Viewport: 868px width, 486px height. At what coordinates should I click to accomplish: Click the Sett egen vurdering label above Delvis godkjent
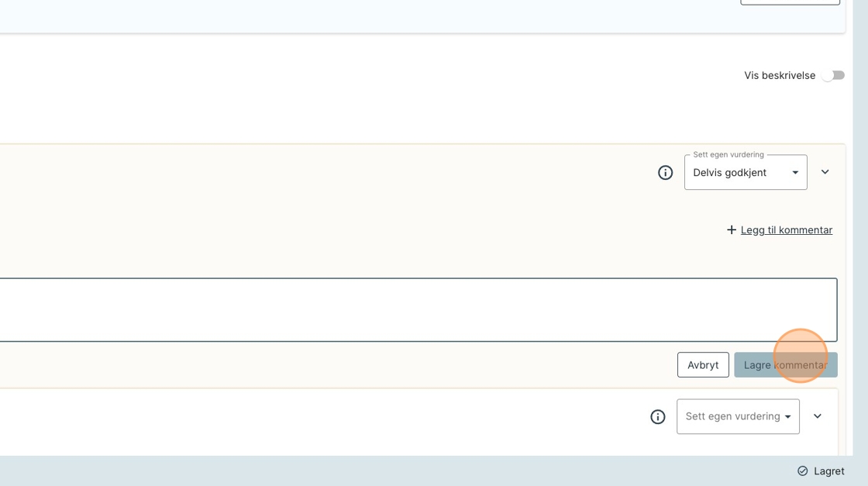coord(728,155)
